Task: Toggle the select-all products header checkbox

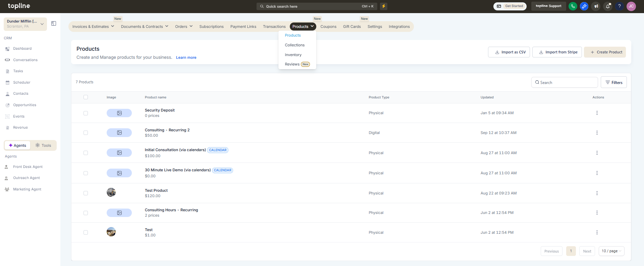Action: pos(86,97)
